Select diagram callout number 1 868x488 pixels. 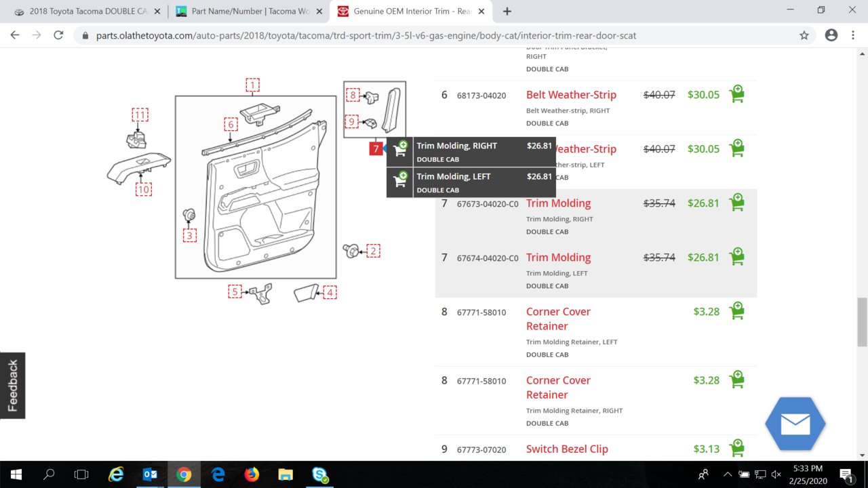[252, 85]
